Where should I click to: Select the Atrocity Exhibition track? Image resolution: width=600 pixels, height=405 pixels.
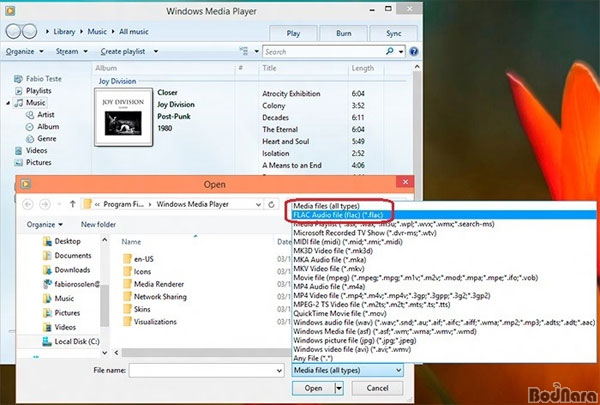291,94
